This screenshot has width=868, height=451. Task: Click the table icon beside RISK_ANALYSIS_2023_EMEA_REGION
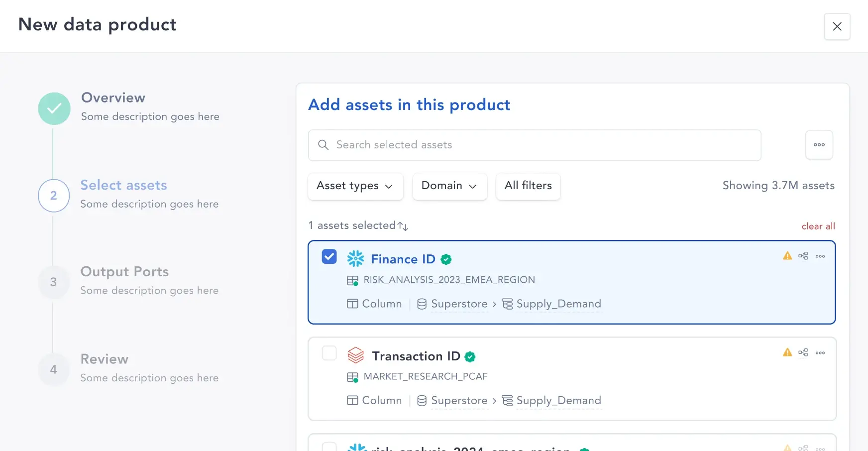352,280
